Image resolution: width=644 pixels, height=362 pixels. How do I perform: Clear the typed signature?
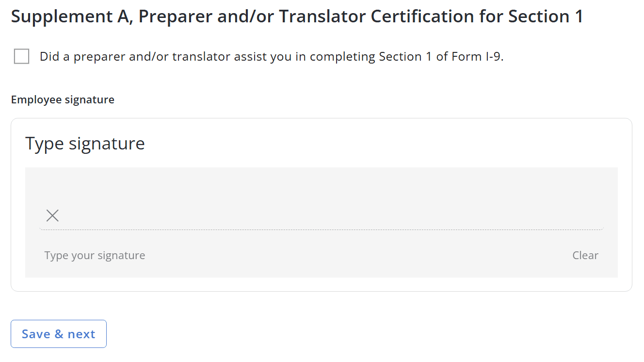coord(585,255)
